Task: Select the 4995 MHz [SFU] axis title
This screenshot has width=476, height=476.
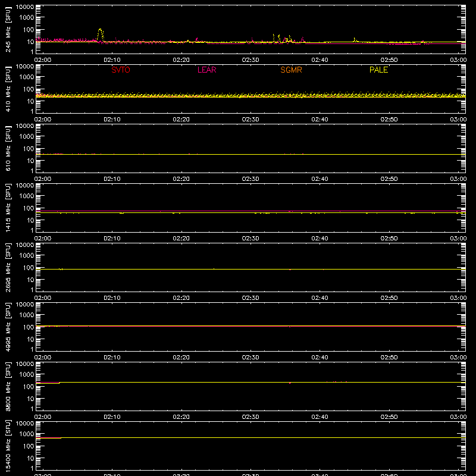Action: (x=8, y=327)
